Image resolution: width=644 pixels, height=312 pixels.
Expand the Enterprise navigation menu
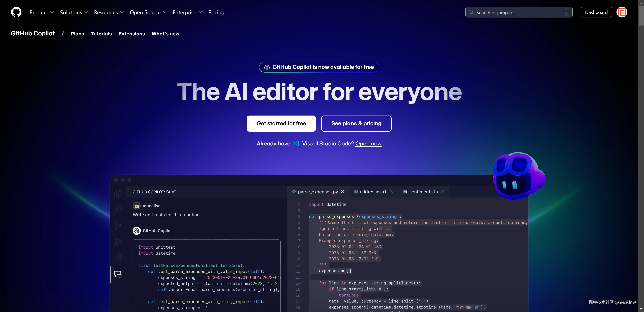187,13
